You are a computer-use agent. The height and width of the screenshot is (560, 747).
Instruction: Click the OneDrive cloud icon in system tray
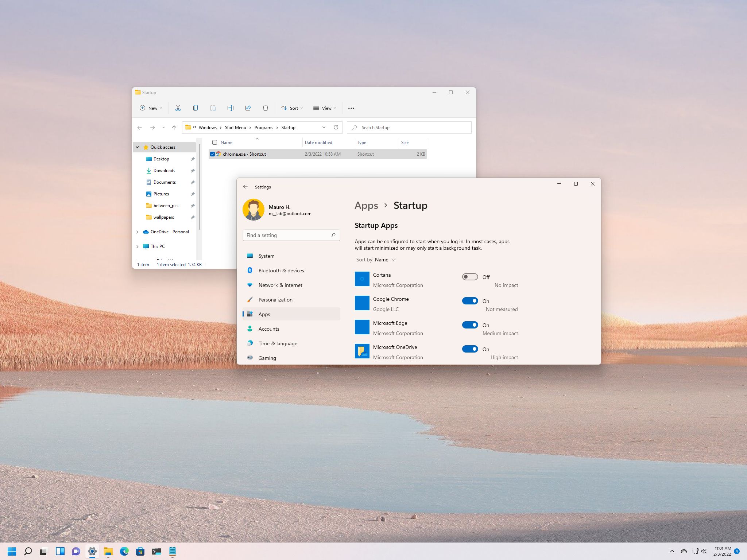(684, 551)
